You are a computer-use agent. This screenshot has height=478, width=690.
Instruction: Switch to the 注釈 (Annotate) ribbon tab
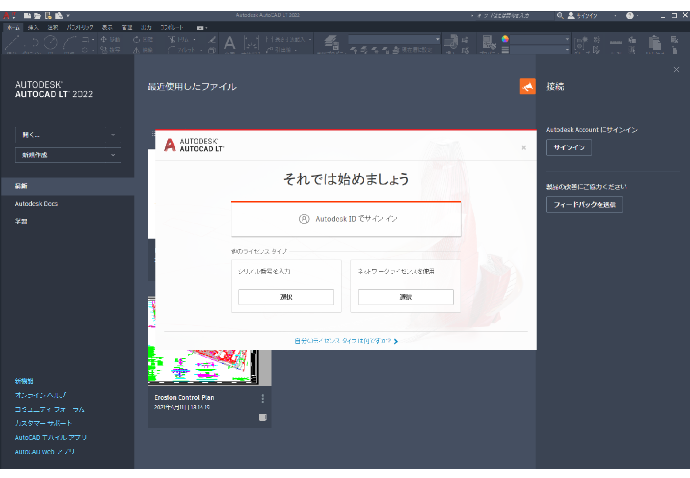pos(52,27)
